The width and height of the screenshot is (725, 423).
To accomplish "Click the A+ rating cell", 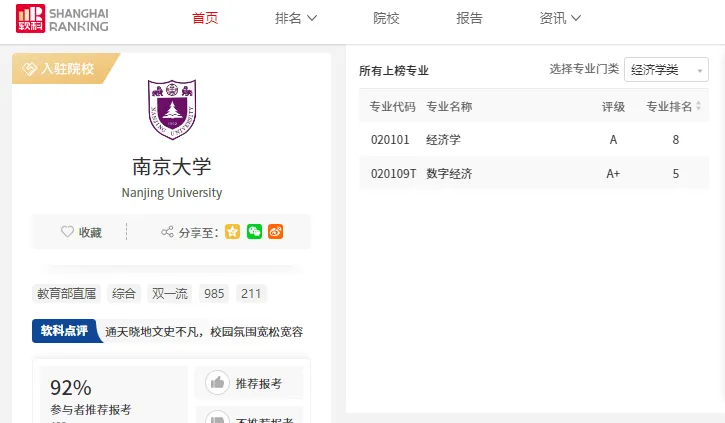I will coord(613,174).
